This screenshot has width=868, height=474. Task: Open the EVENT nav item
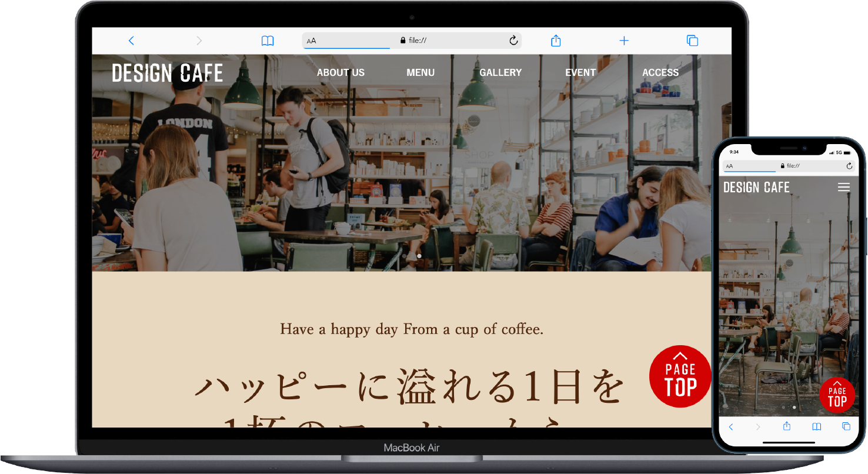point(580,73)
